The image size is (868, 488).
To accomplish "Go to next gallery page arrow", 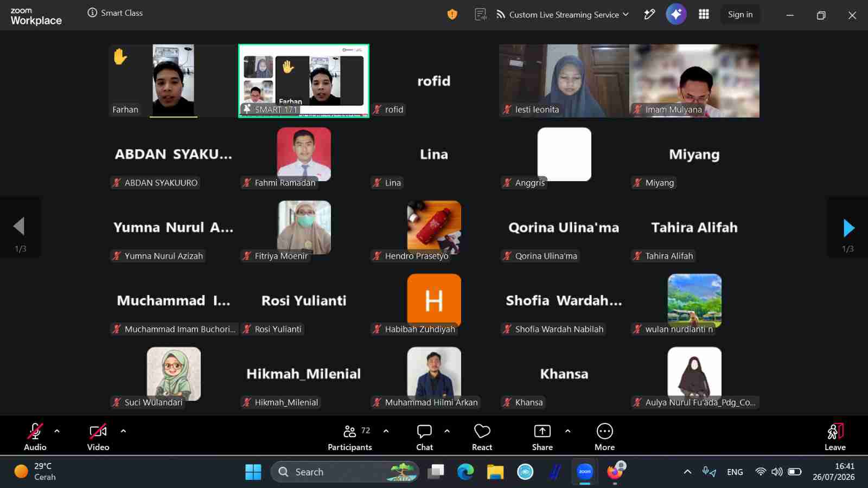I will [x=848, y=228].
